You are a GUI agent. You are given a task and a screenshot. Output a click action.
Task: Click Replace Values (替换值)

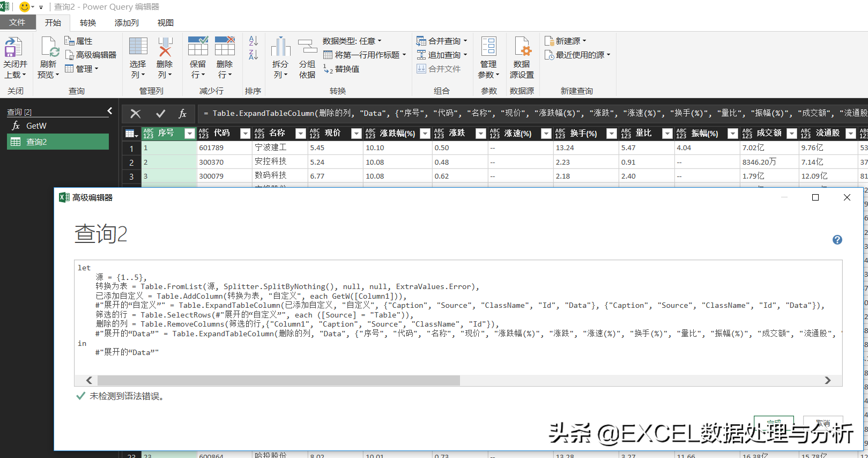coord(341,69)
